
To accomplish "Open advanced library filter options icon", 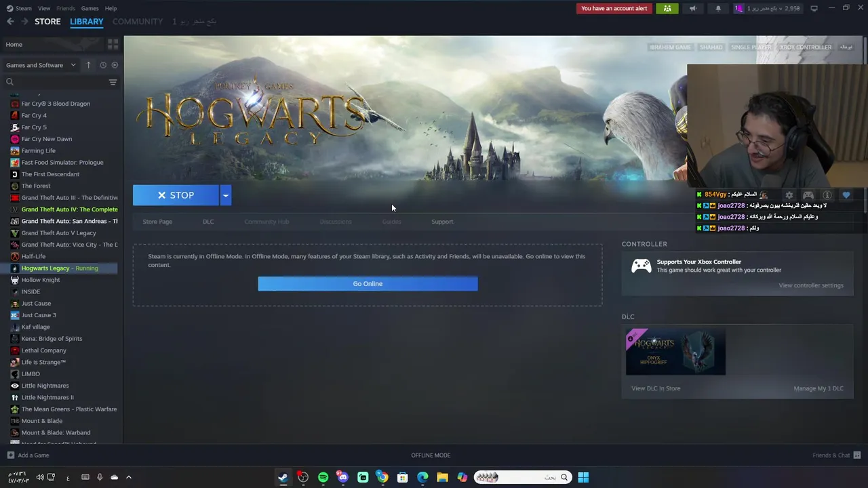I will [x=113, y=82].
